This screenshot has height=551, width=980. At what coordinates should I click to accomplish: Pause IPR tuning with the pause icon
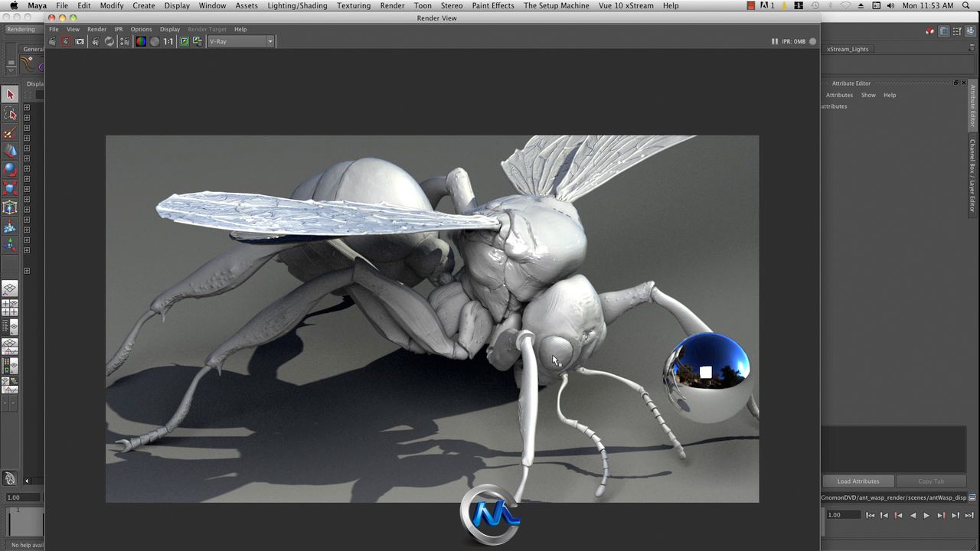pyautogui.click(x=775, y=41)
